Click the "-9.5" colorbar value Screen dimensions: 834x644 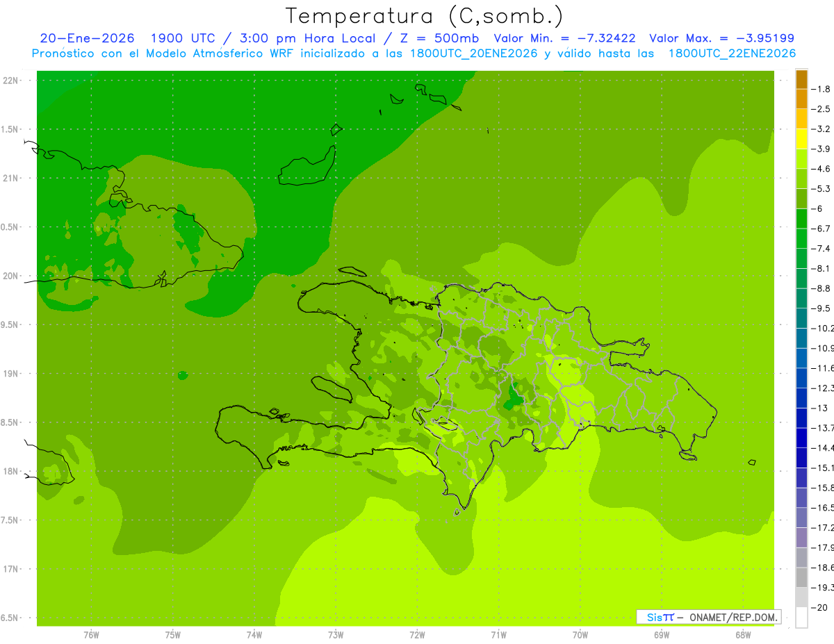point(821,308)
